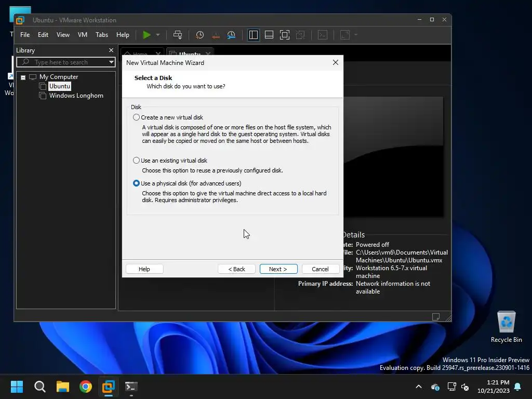Collapse the My Computer tree node
The image size is (532, 399).
click(x=23, y=77)
